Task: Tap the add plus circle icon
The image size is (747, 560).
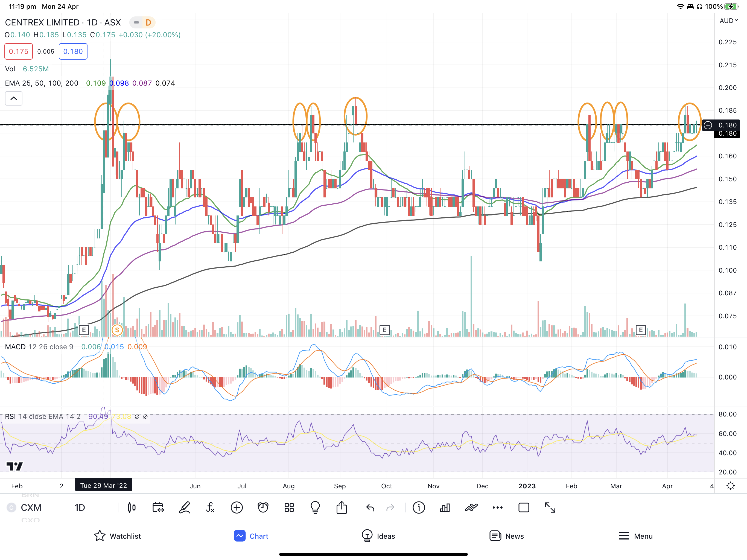Action: click(237, 508)
